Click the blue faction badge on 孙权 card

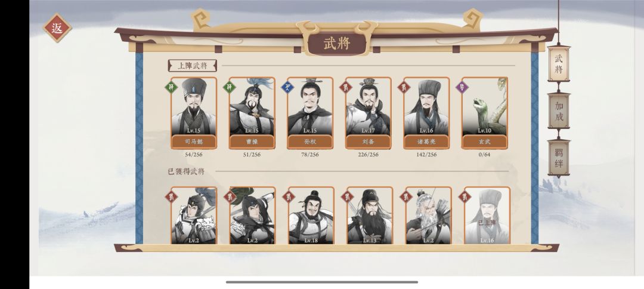pos(287,87)
